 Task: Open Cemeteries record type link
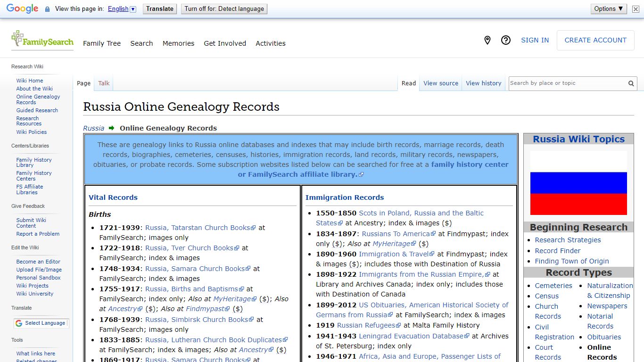tap(553, 286)
